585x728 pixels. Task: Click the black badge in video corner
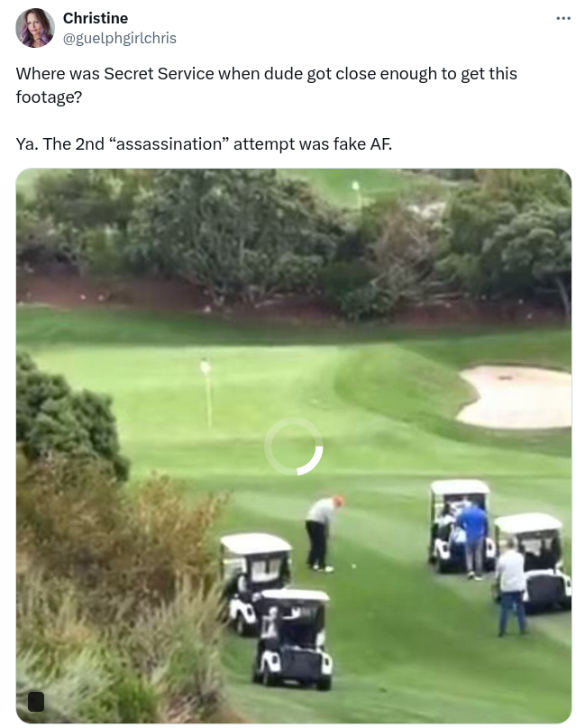point(36,702)
